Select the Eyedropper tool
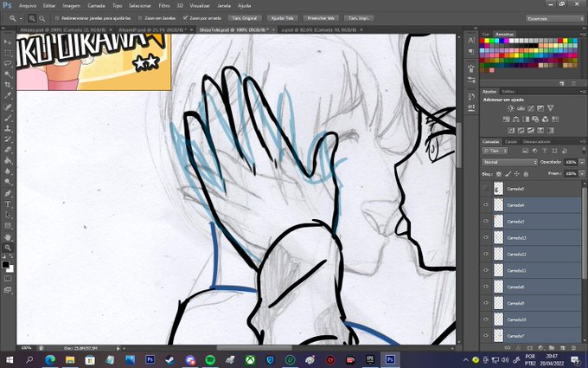Viewport: 588px width, 368px height. (x=8, y=96)
